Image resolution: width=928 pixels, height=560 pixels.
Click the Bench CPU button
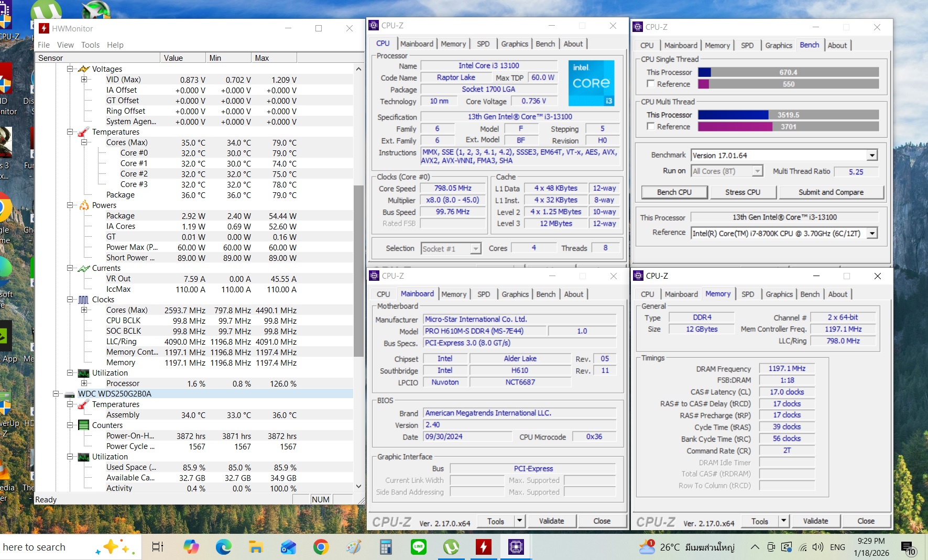674,192
